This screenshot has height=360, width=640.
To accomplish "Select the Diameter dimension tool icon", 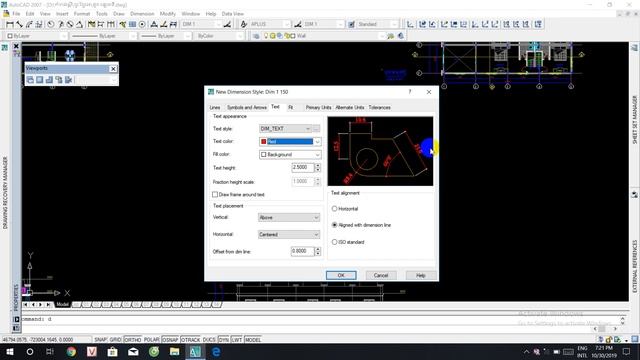I will point(70,24).
